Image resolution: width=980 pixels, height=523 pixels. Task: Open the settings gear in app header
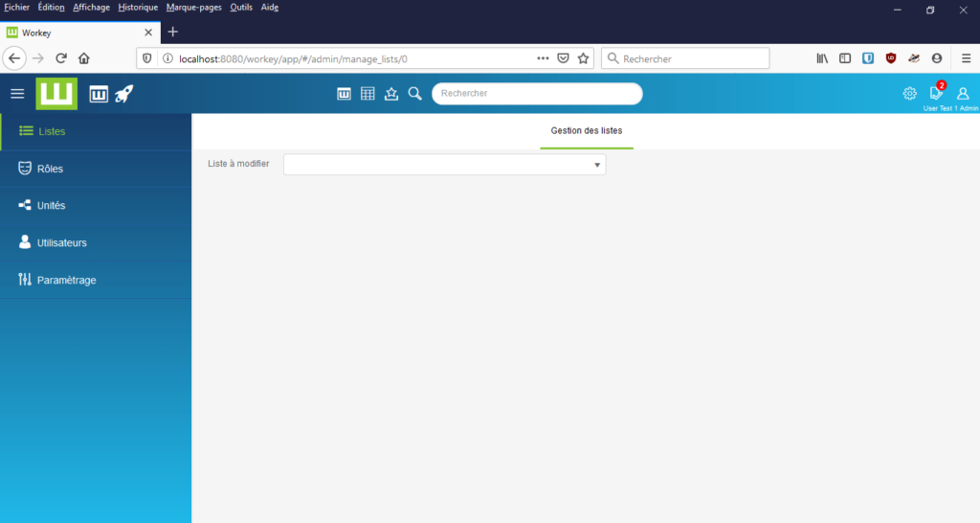[909, 93]
